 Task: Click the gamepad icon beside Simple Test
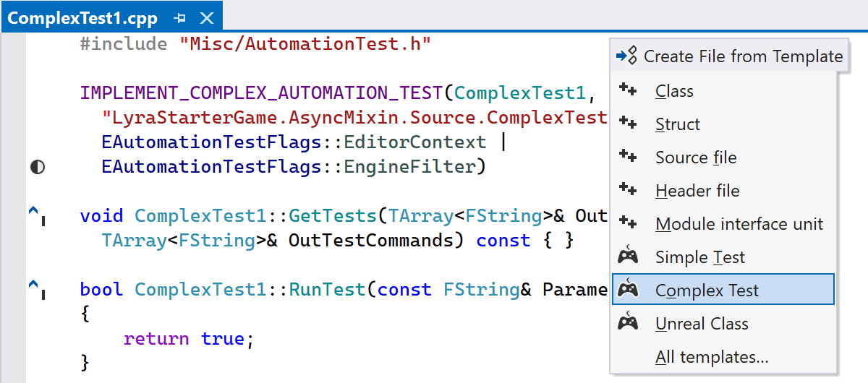(x=628, y=256)
